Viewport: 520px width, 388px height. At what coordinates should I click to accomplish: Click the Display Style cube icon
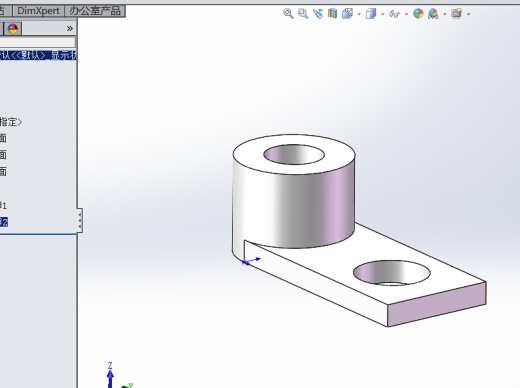(371, 14)
